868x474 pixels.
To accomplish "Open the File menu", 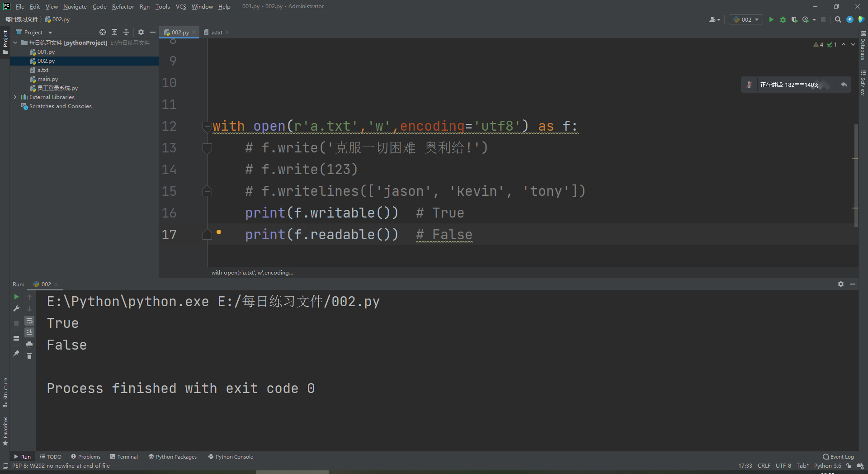I will tap(20, 6).
